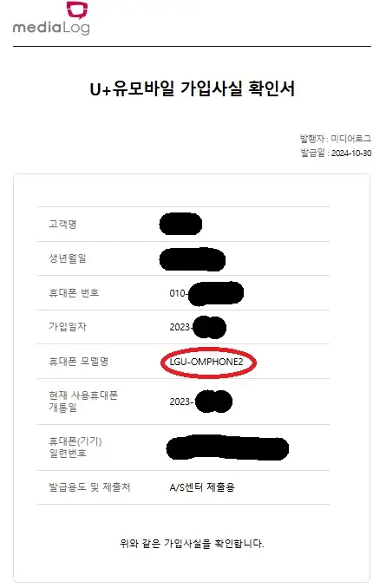The width and height of the screenshot is (386, 588).
Task: Click the 휴대폰(기기) 일련번호 label
Action: point(75,447)
